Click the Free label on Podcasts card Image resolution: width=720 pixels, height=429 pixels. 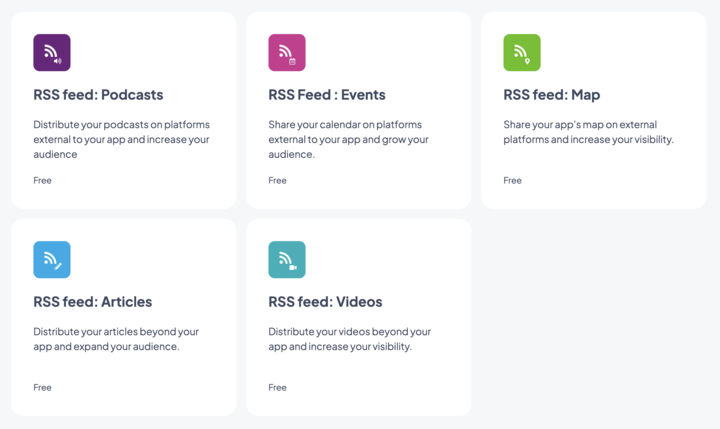[x=43, y=181]
